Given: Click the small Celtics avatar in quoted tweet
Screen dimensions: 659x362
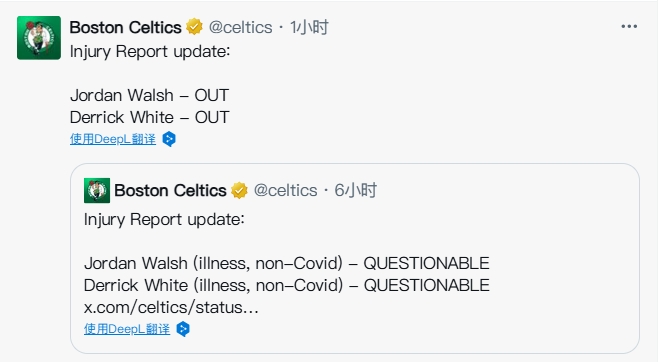Looking at the screenshot, I should pyautogui.click(x=97, y=190).
